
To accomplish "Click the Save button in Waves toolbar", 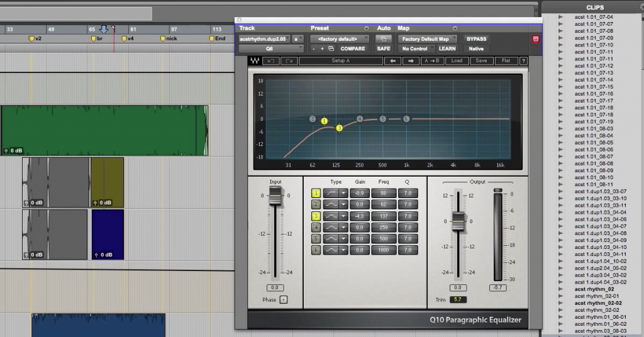I will pos(481,61).
